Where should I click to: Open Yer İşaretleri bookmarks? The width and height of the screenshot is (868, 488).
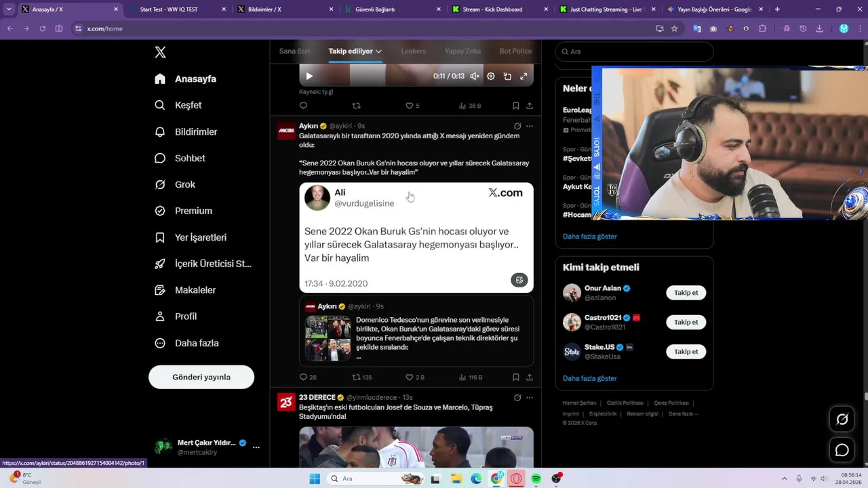[x=190, y=237]
